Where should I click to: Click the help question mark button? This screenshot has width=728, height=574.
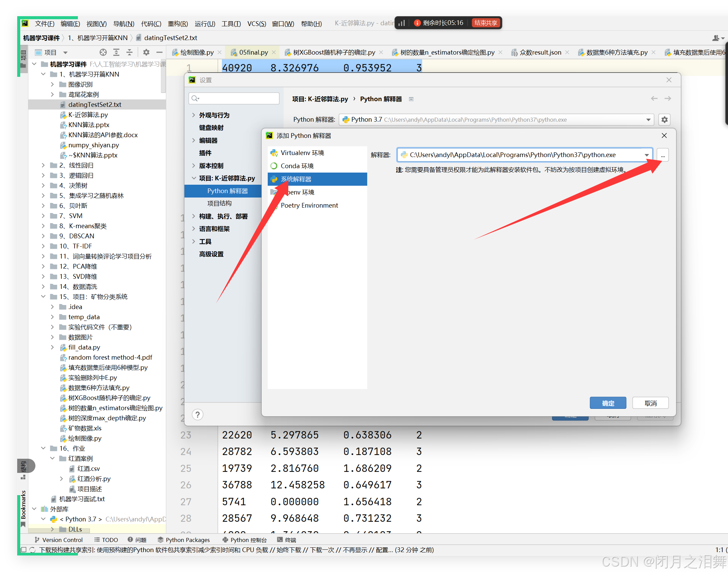click(198, 414)
